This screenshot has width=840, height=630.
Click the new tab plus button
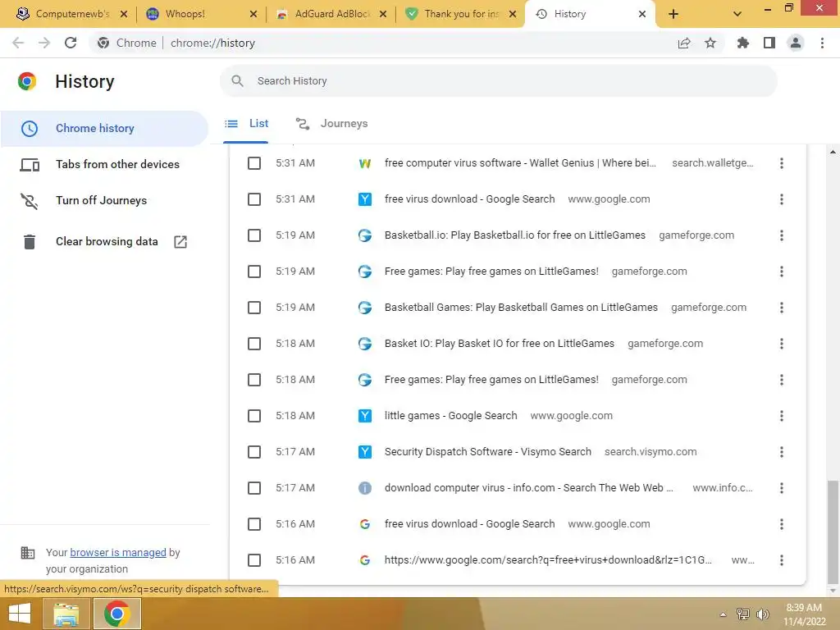tap(673, 14)
